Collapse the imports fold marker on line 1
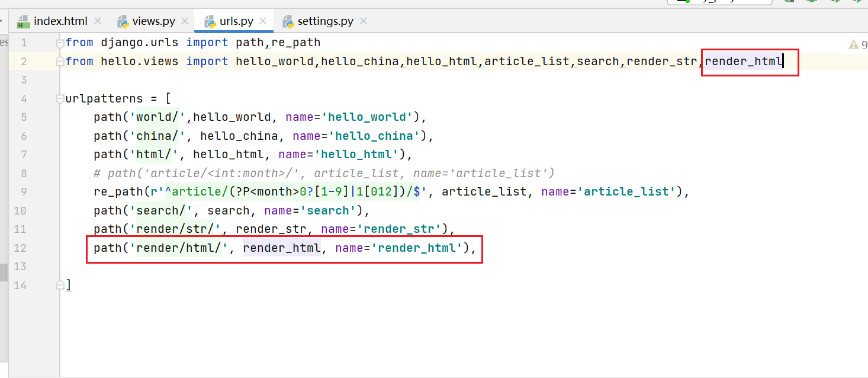Image resolution: width=868 pixels, height=378 pixels. pos(60,43)
